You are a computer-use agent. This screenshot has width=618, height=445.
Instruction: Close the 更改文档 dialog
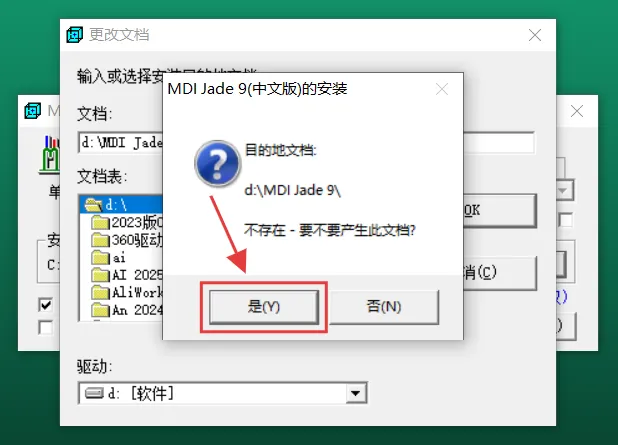(535, 35)
